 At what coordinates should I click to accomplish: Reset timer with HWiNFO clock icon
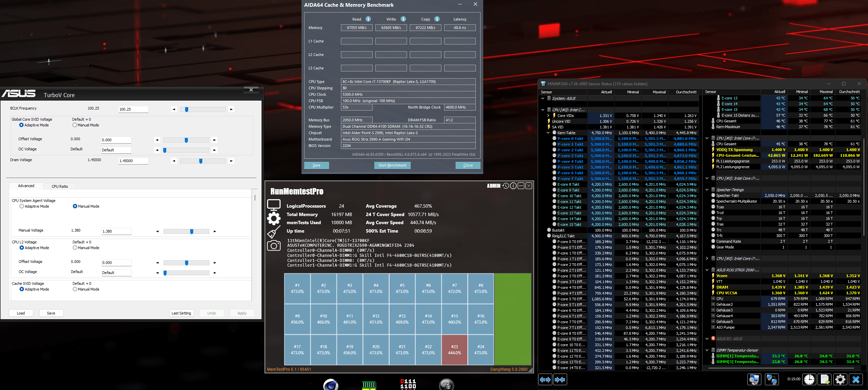tap(809, 379)
